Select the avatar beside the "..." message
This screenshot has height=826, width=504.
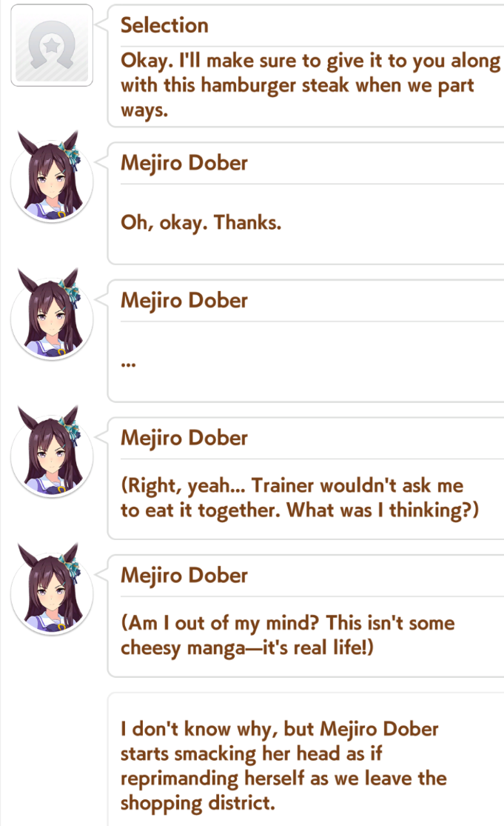pyautogui.click(x=52, y=314)
